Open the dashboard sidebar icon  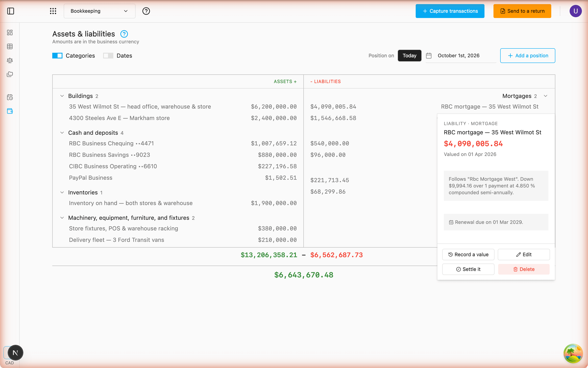click(x=10, y=33)
